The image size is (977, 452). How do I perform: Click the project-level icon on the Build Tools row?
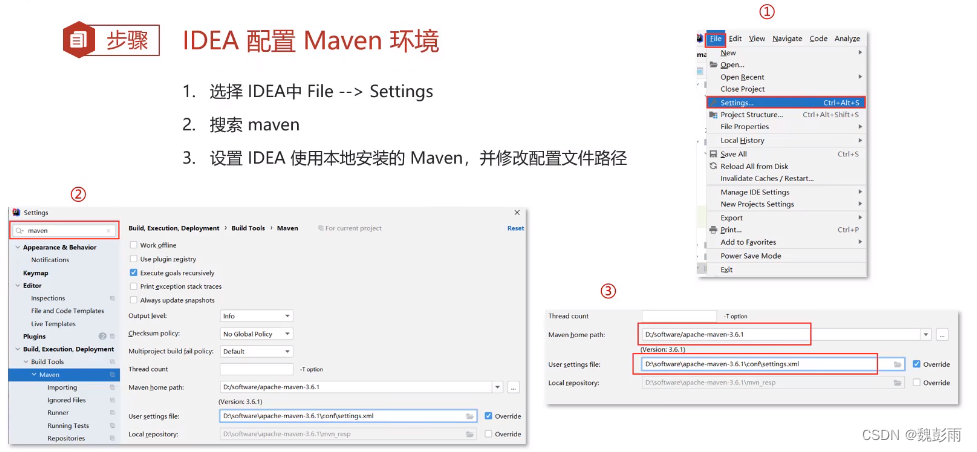[113, 362]
